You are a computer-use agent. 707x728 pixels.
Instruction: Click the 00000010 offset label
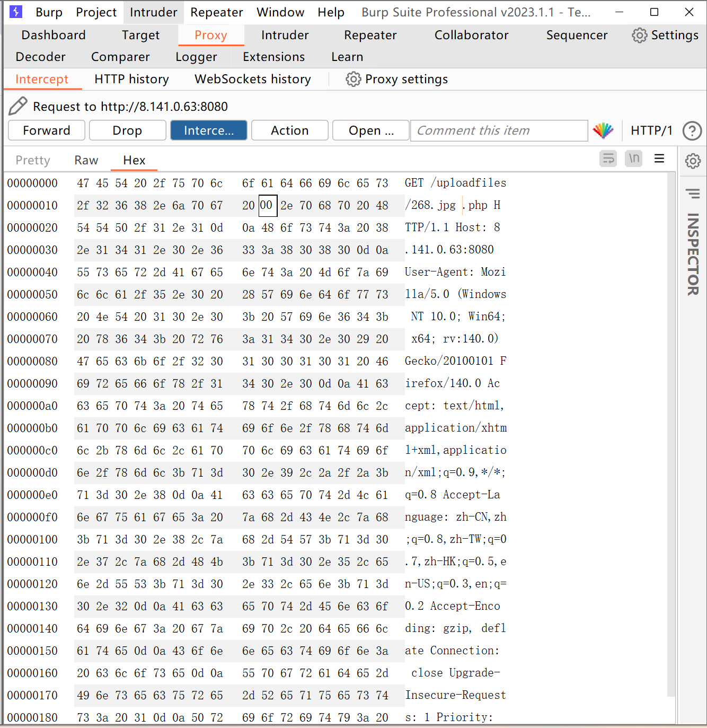pyautogui.click(x=32, y=205)
